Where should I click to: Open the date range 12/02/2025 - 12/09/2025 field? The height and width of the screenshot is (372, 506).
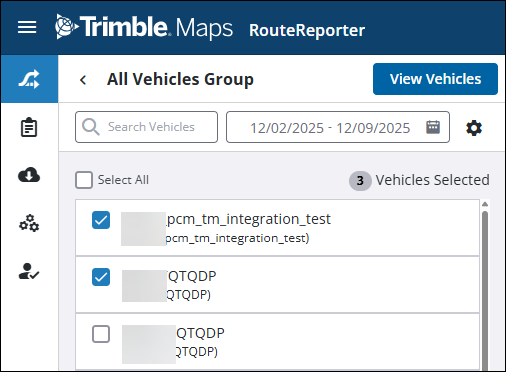[x=338, y=127]
